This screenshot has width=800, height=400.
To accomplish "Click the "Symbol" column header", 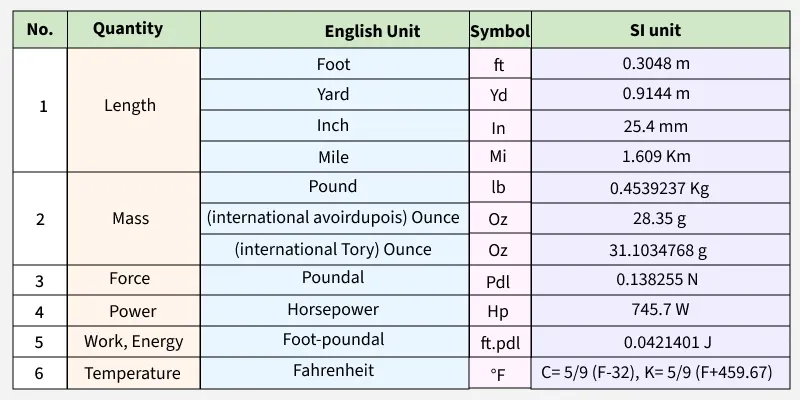I will tap(500, 31).
